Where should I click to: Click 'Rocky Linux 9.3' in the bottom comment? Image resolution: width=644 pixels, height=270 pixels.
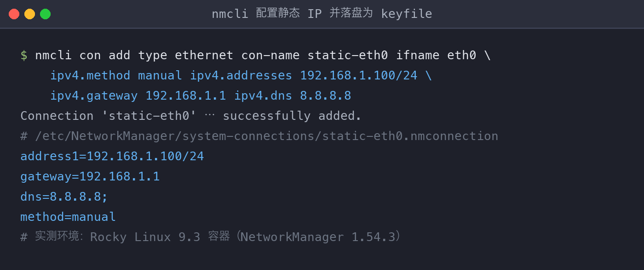coord(145,237)
